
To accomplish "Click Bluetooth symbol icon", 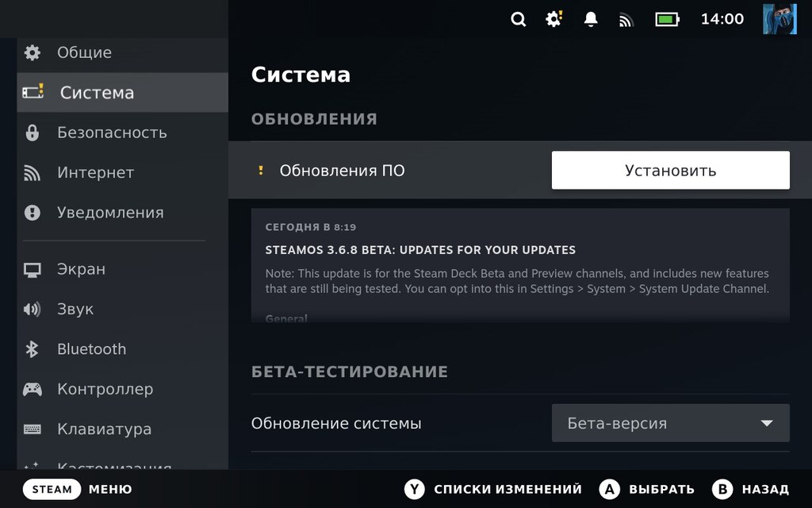I will pos(32,349).
